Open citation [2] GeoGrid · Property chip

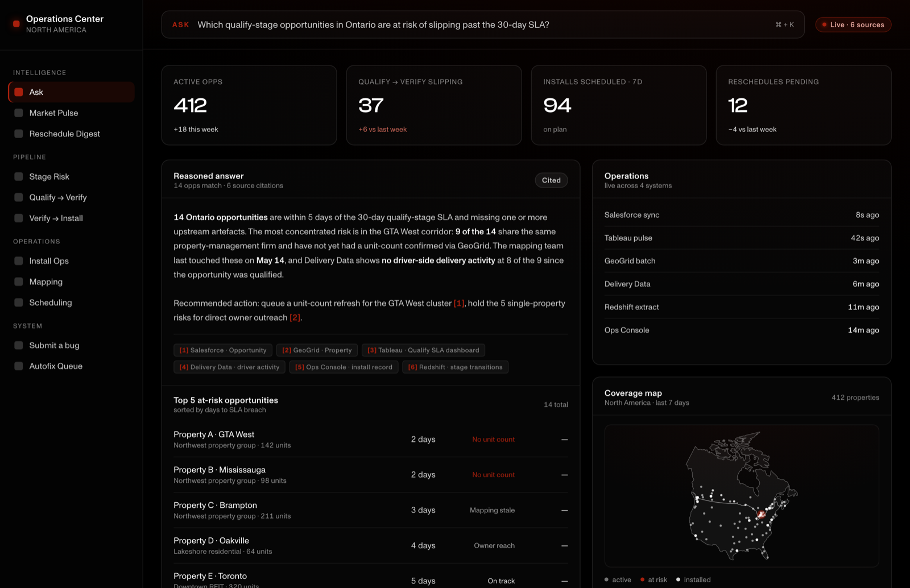(317, 350)
